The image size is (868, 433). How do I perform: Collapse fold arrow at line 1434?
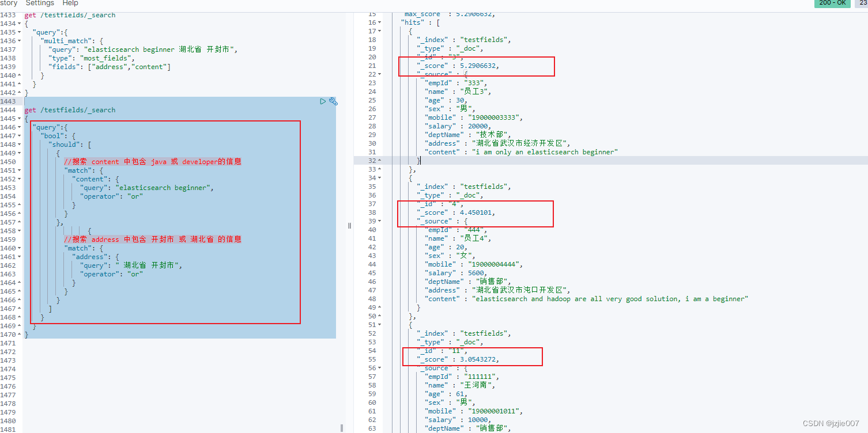20,24
